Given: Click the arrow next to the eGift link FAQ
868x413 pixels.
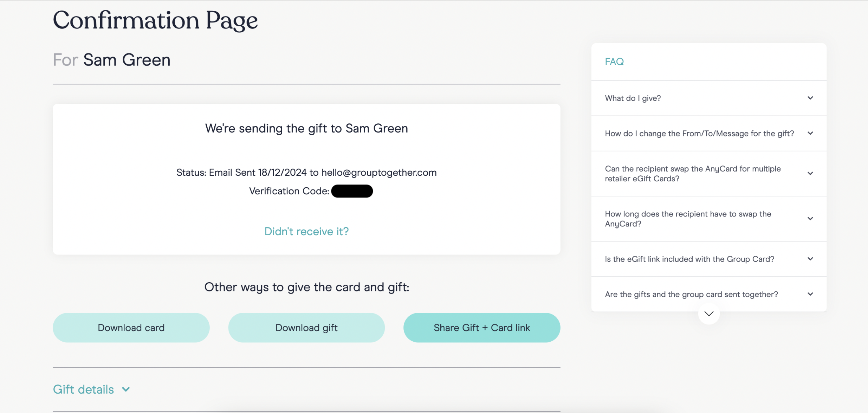Looking at the screenshot, I should point(810,259).
